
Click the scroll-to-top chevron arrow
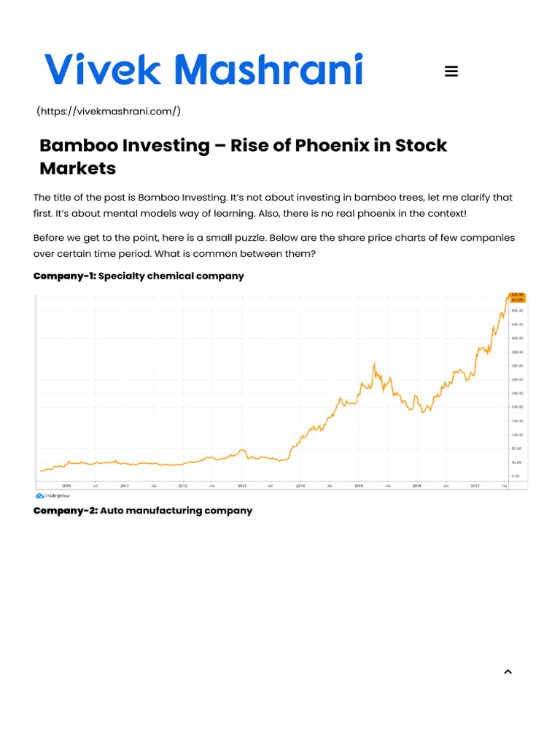pyautogui.click(x=508, y=672)
